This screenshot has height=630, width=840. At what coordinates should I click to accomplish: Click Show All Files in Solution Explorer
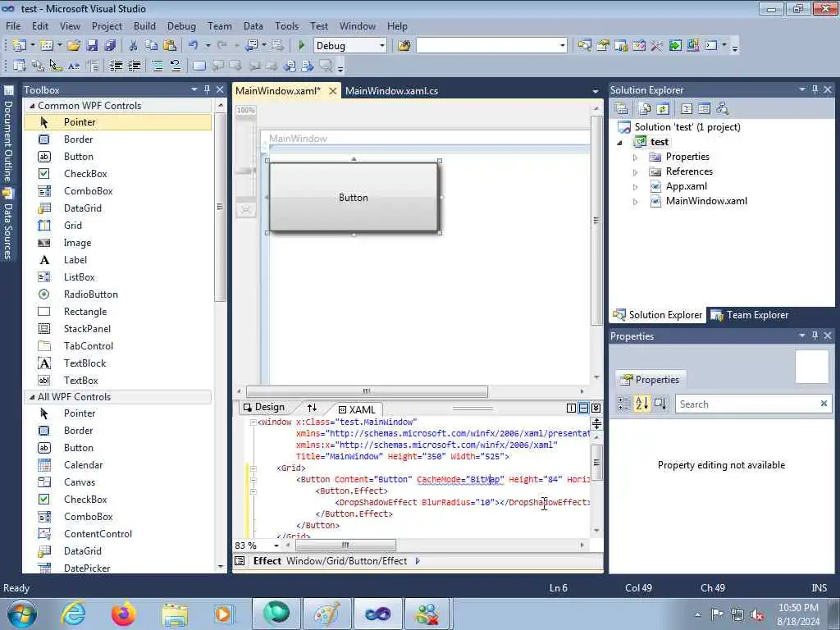pyautogui.click(x=645, y=109)
